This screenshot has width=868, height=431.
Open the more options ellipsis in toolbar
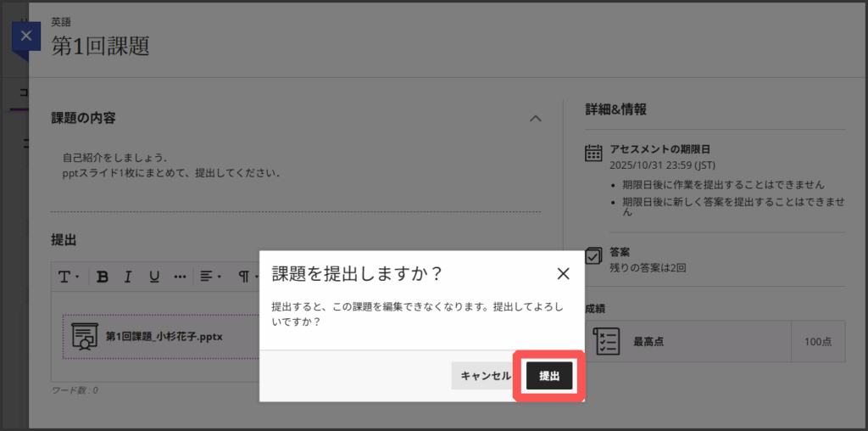[x=180, y=277]
